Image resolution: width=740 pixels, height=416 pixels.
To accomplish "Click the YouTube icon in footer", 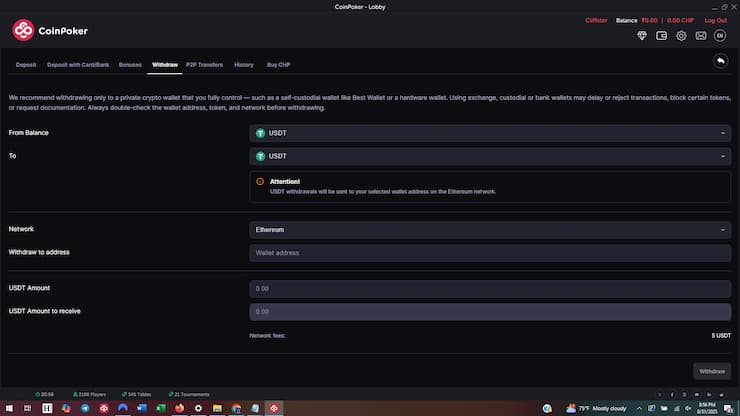I will (697, 394).
